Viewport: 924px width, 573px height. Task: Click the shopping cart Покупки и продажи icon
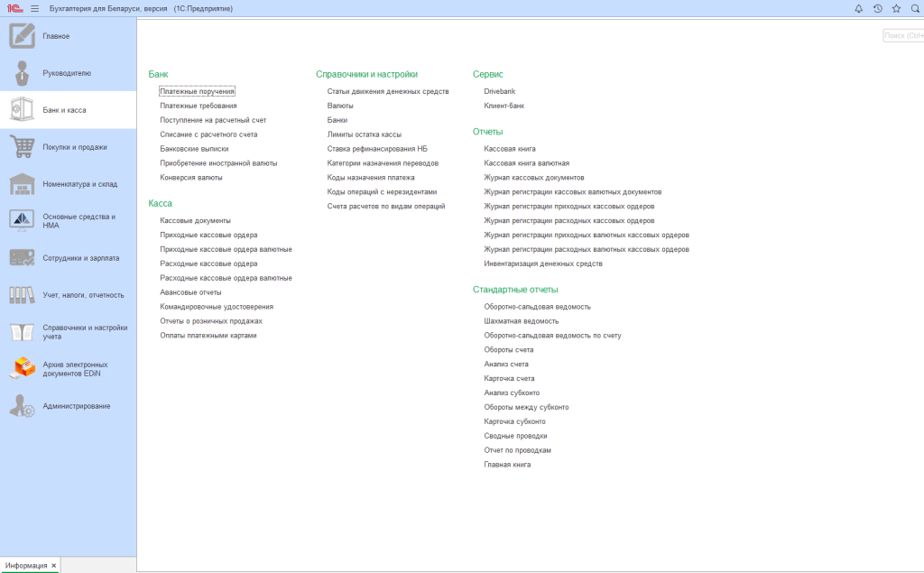coord(22,147)
